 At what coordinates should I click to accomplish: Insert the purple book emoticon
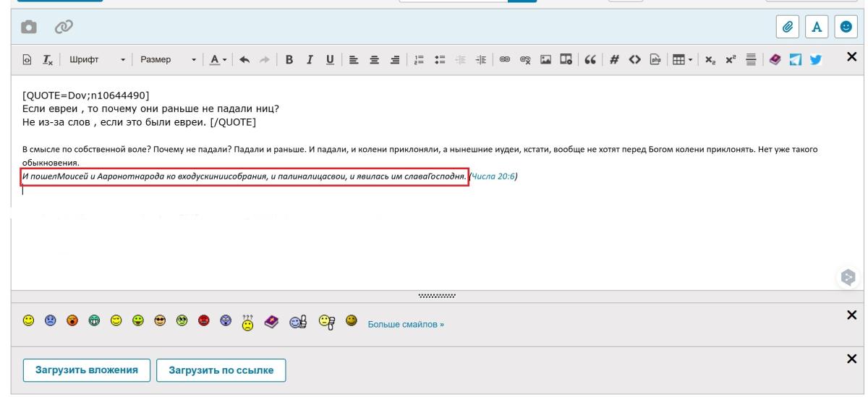[271, 323]
